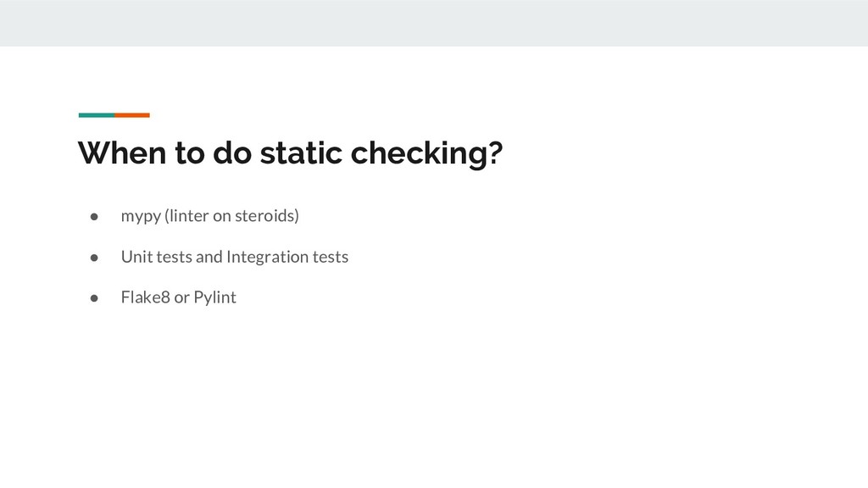Click 'Integration tests' in the second bullet
The image size is (868, 488).
pyautogui.click(x=287, y=257)
